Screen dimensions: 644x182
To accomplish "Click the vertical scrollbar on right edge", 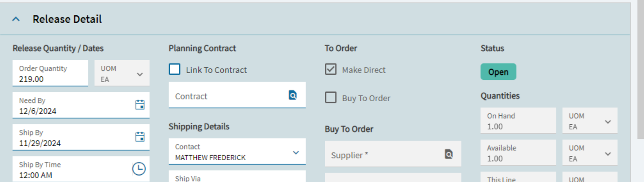I will pyautogui.click(x=640, y=70).
